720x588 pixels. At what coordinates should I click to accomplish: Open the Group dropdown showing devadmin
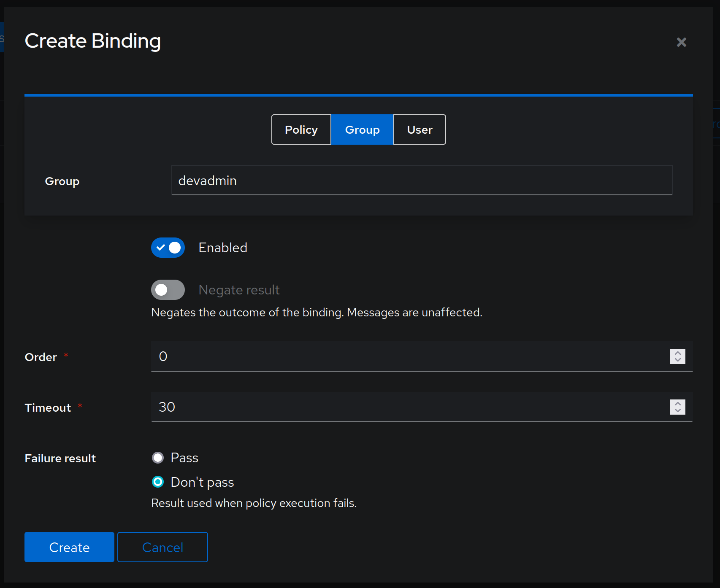click(x=422, y=181)
